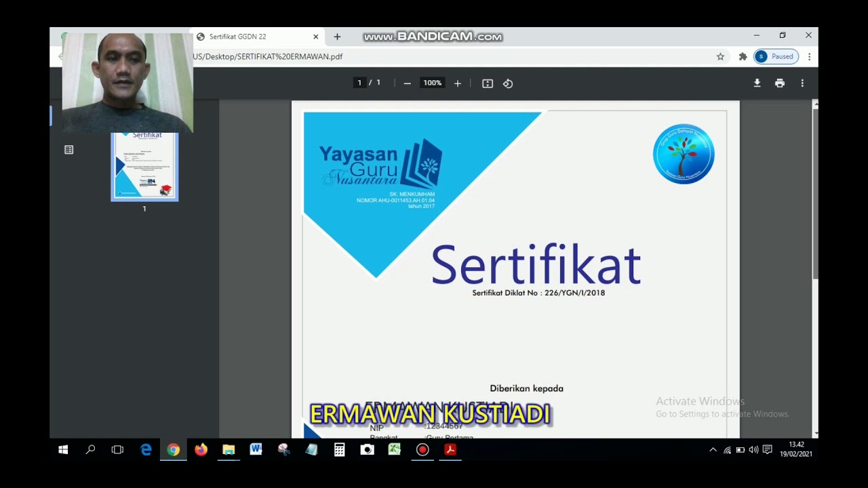868x488 pixels.
Task: Minimize the Chrome window
Action: [x=757, y=35]
